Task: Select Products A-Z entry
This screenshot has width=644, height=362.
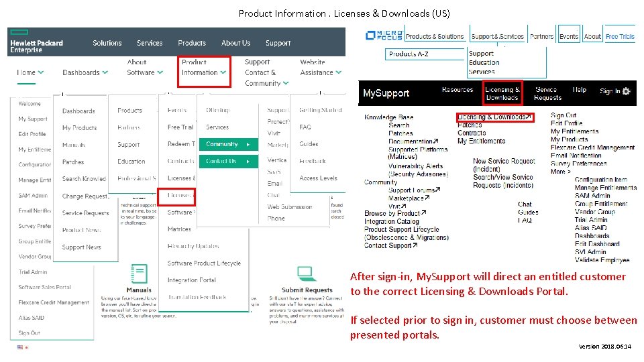Action: pos(409,54)
